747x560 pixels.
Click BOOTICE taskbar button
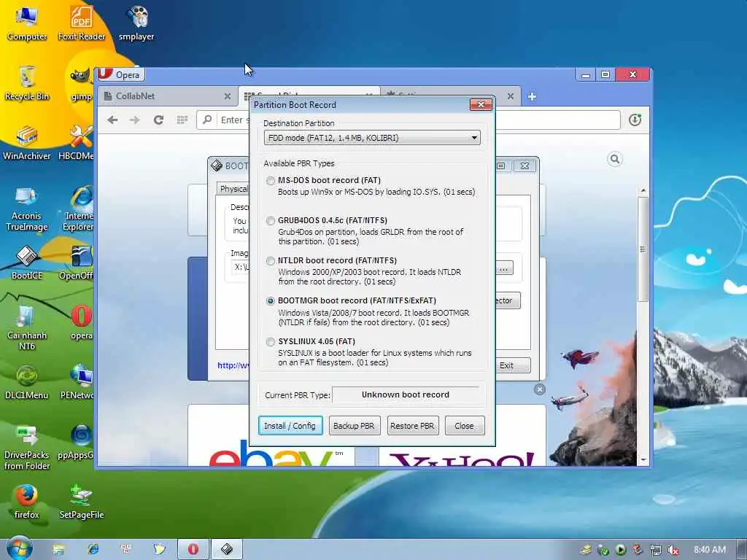227,549
